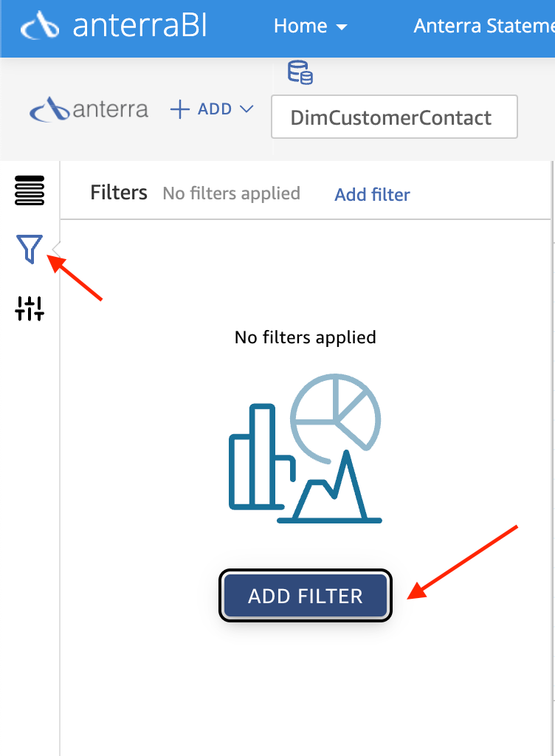
Task: Open the Visualize stacked-bars sidebar icon
Action: pyautogui.click(x=30, y=190)
